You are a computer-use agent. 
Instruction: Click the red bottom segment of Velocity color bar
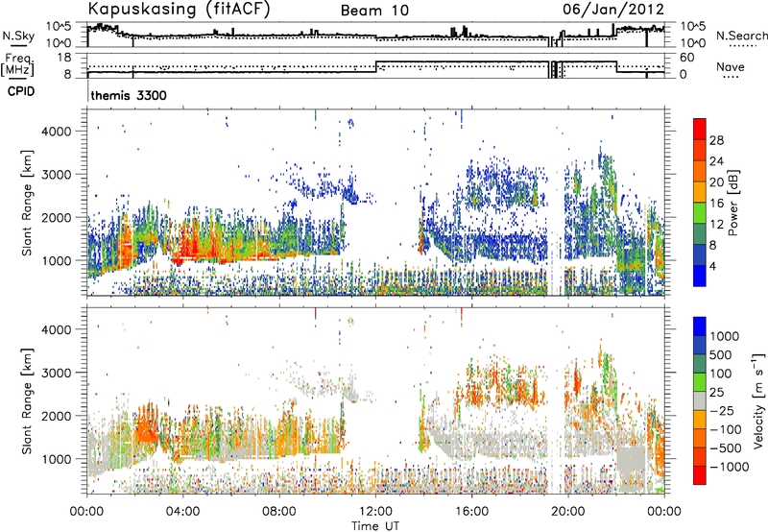[x=700, y=475]
